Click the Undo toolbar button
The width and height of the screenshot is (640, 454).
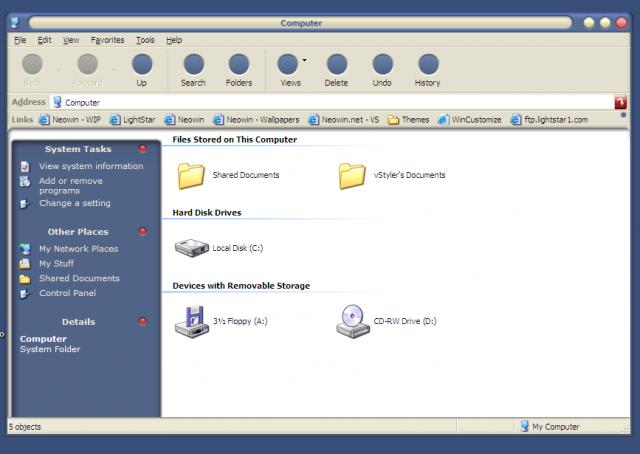pos(382,71)
